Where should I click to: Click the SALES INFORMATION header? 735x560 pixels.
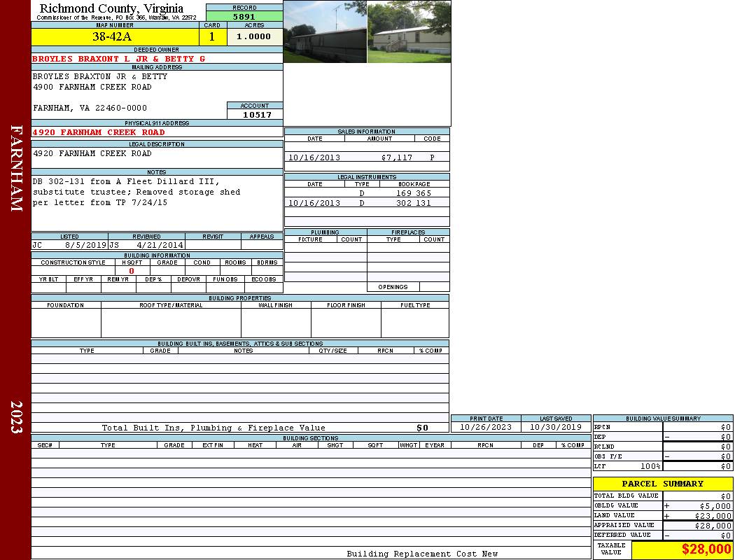click(x=367, y=131)
